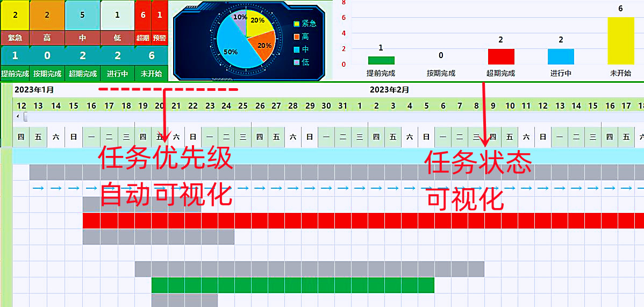Click the tall yellow 未开始 bar
This screenshot has width=644, height=307.
click(x=620, y=41)
